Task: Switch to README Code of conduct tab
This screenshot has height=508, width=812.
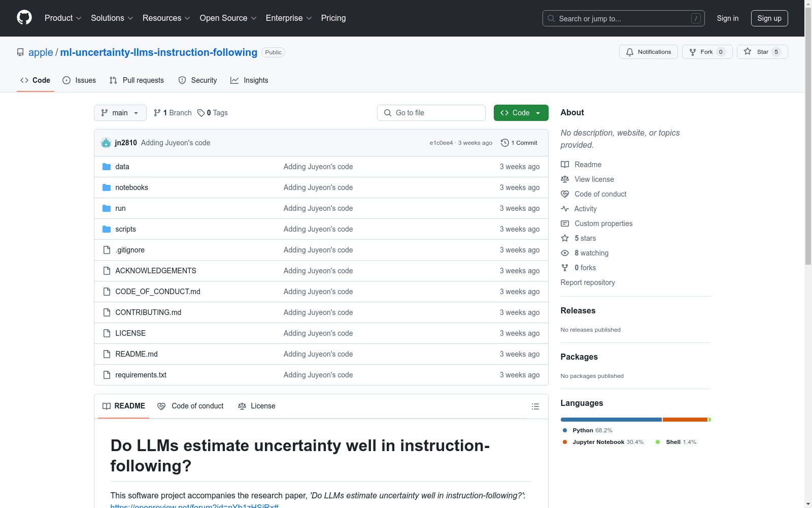Action: point(191,406)
